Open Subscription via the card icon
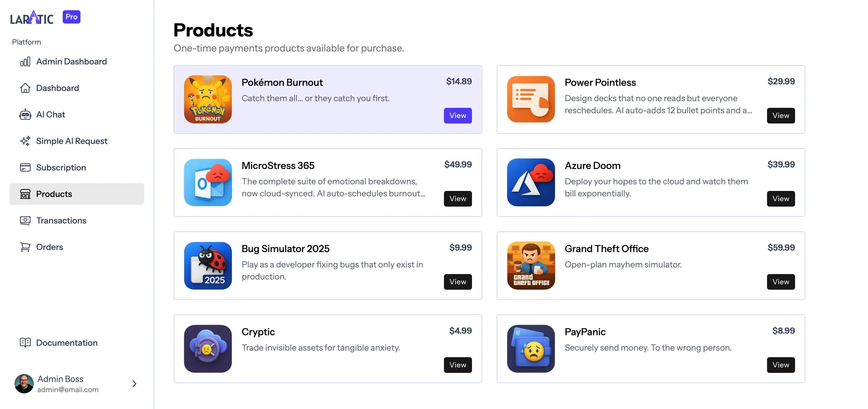Screen dimensions: 868x409 pyautogui.click(x=25, y=167)
